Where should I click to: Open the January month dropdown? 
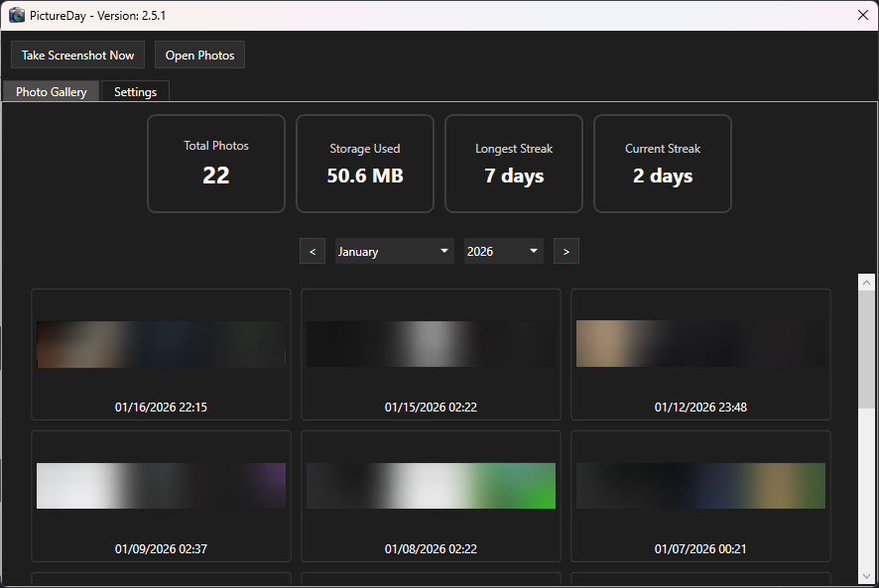point(394,252)
